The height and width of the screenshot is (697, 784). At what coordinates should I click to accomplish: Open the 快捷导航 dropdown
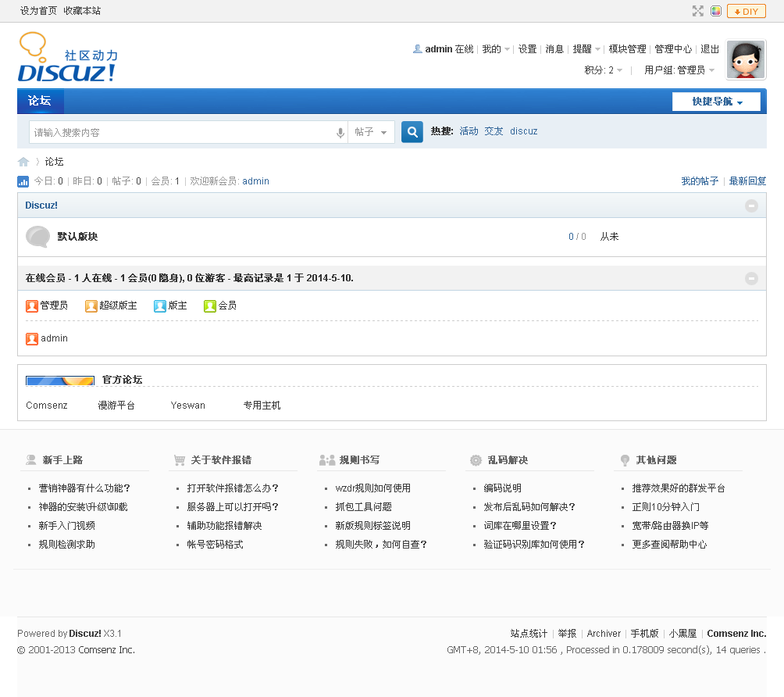click(716, 102)
